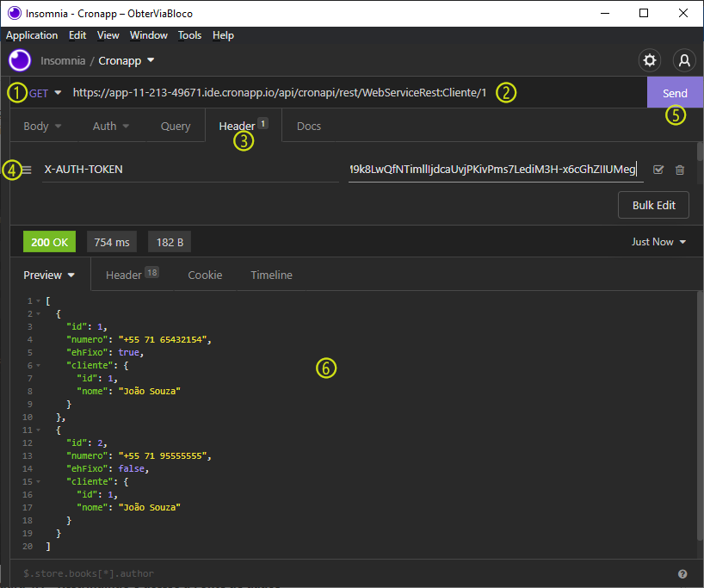This screenshot has width=704, height=588.
Task: Close the Insomnia window
Action: pos(682,14)
